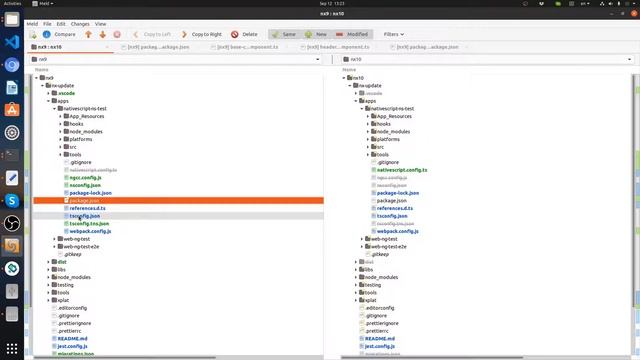Select nativescript.config.ts in right pane

[402, 170]
